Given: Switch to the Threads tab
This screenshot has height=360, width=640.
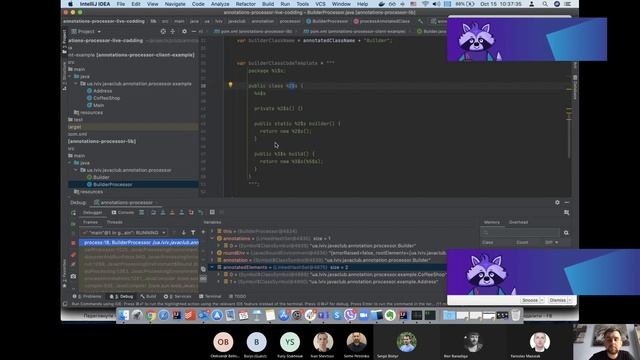Looking at the screenshot, I should (x=114, y=222).
